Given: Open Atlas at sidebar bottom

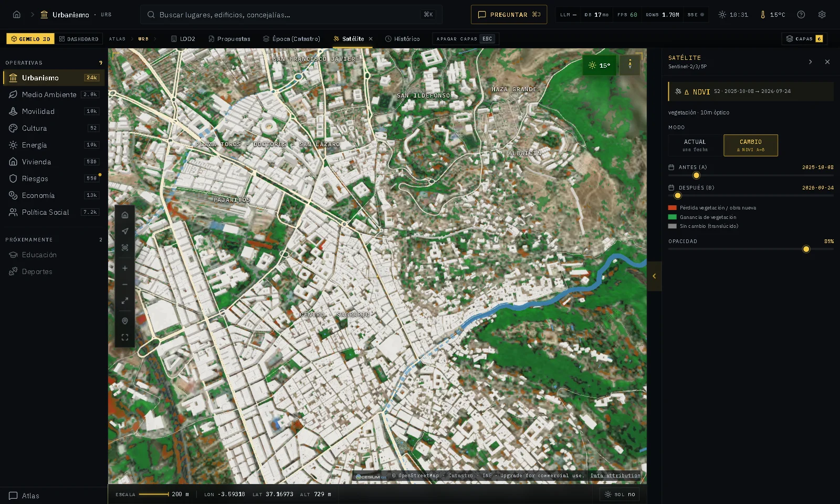Looking at the screenshot, I should 24,496.
